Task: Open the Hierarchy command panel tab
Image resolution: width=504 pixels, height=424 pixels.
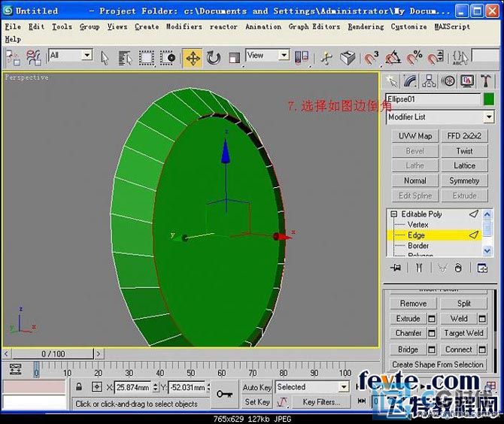Action: 429,81
